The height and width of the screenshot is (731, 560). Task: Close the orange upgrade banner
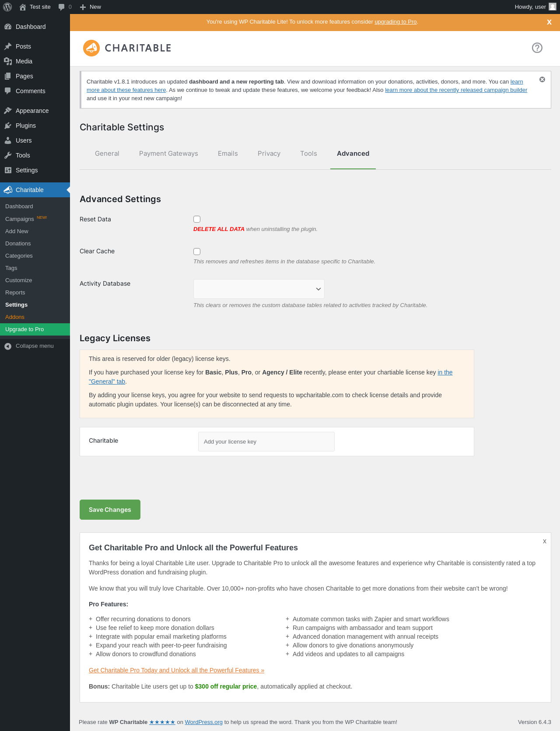[x=549, y=22]
